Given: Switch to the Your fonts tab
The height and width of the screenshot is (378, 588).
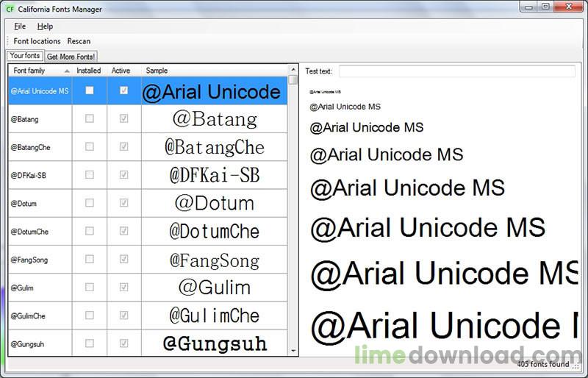Looking at the screenshot, I should pos(25,56).
